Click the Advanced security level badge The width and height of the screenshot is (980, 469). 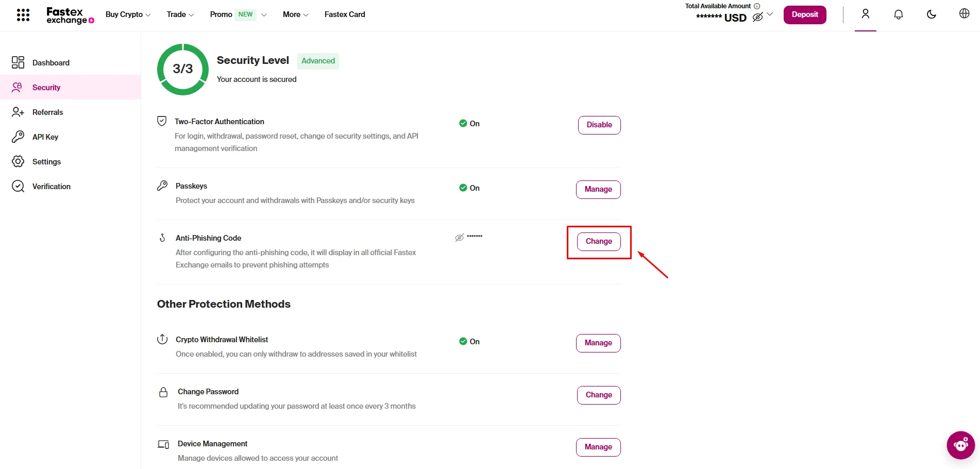coord(318,61)
